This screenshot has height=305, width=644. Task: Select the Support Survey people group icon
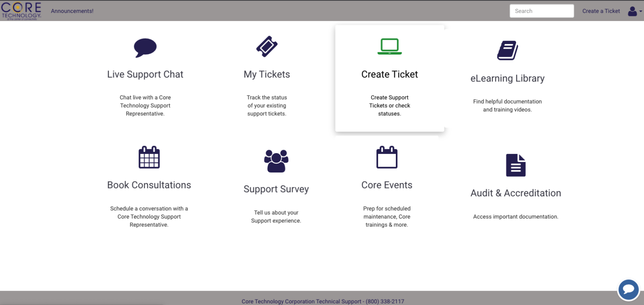coord(276,159)
